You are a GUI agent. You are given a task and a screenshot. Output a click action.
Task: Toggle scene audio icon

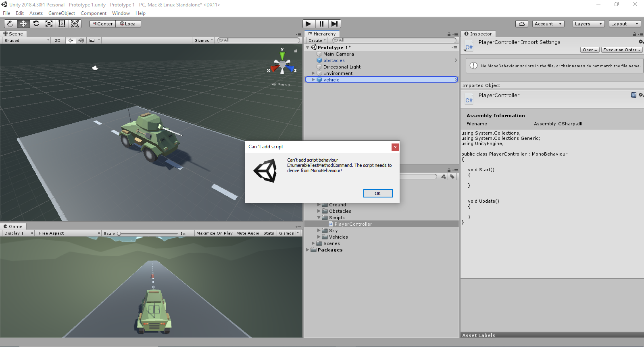tap(81, 40)
